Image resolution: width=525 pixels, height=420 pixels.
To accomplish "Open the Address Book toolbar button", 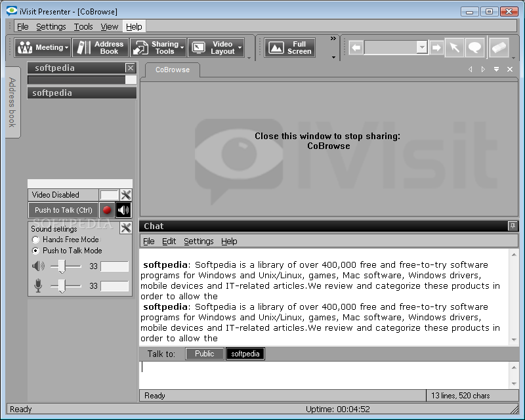I will pos(100,47).
